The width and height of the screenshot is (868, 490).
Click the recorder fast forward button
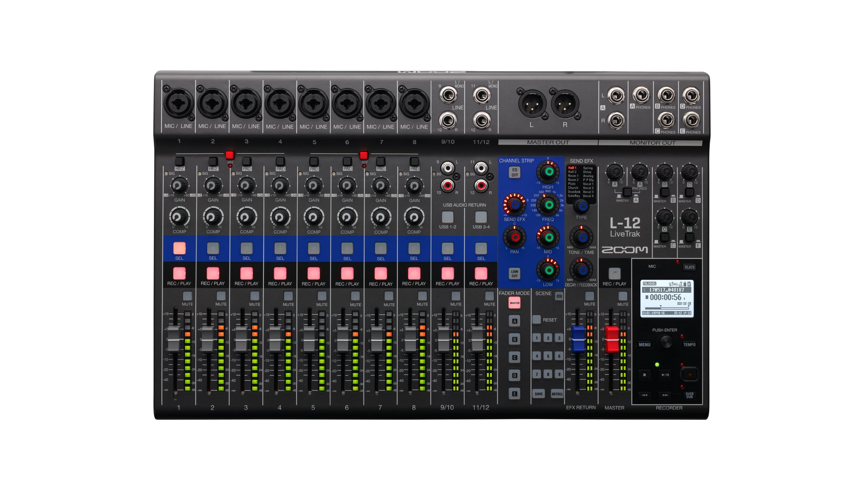[665, 395]
